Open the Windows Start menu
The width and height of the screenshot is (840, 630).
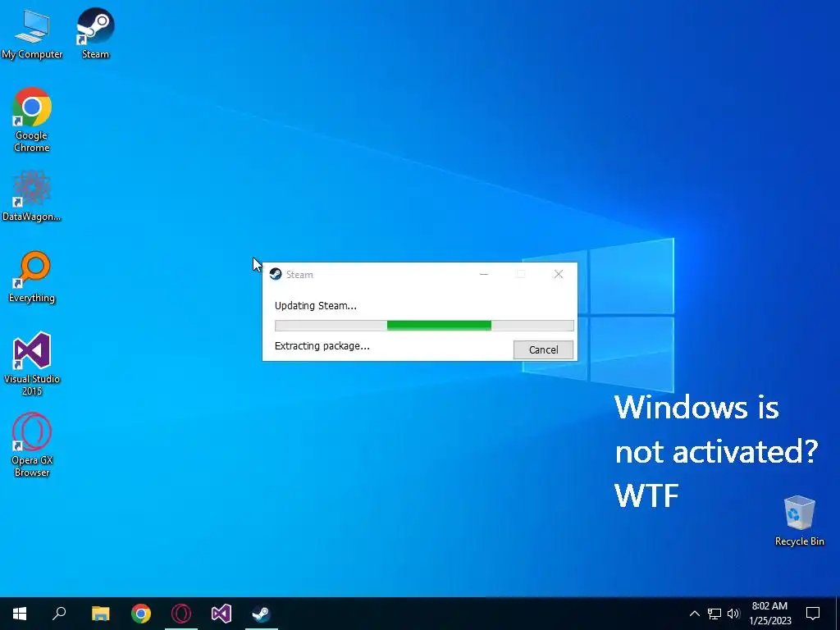pos(20,614)
